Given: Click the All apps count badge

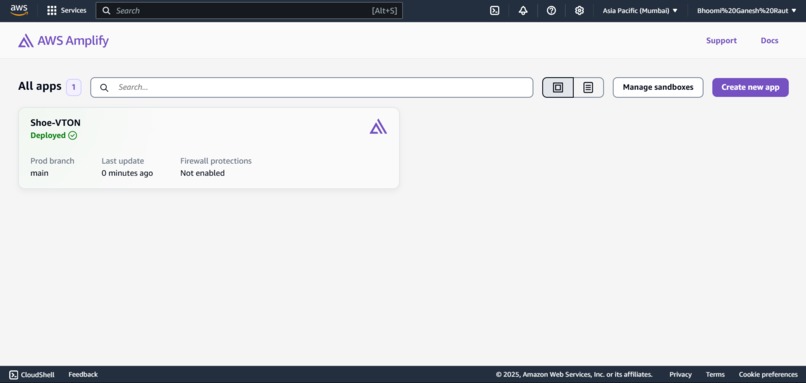Looking at the screenshot, I should point(74,87).
